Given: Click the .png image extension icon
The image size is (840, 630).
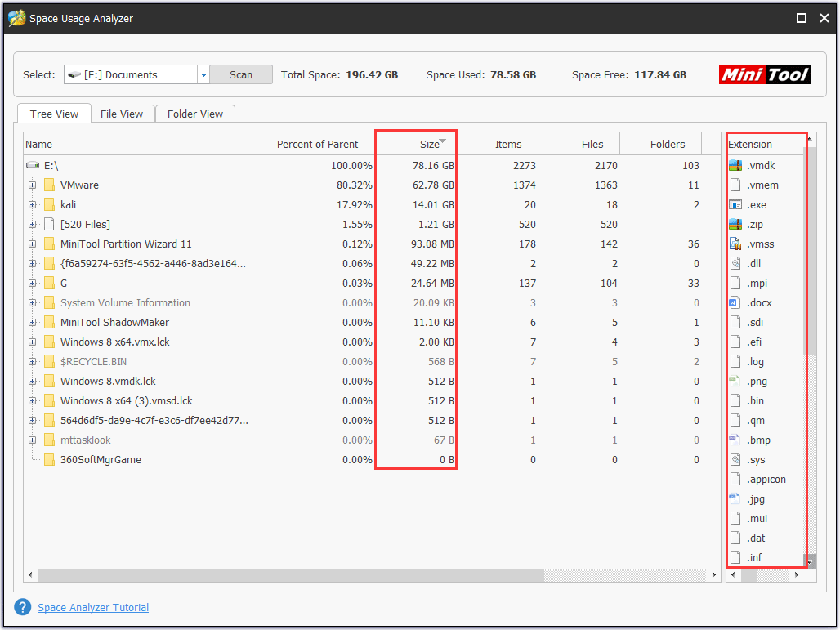Looking at the screenshot, I should (x=735, y=382).
